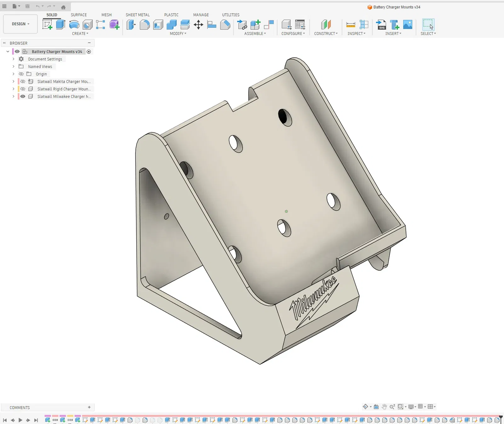
Task: Choose the Combine tool
Action: [x=172, y=25]
